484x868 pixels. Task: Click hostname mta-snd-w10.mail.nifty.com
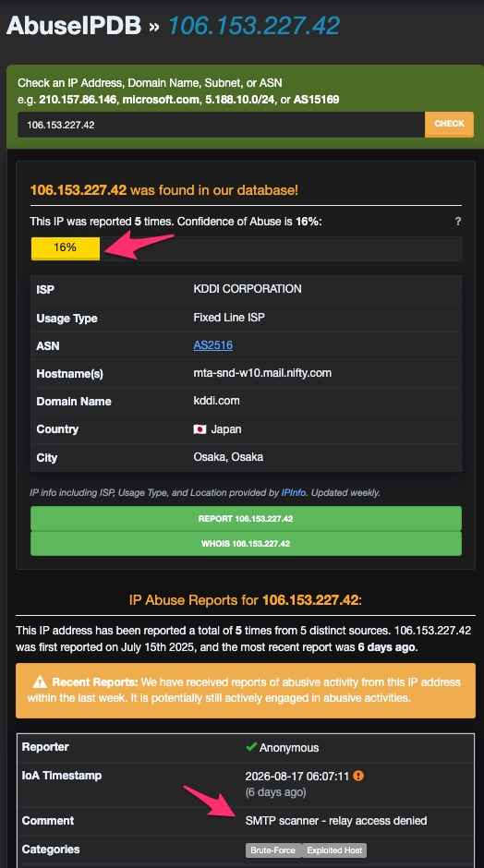coord(262,373)
